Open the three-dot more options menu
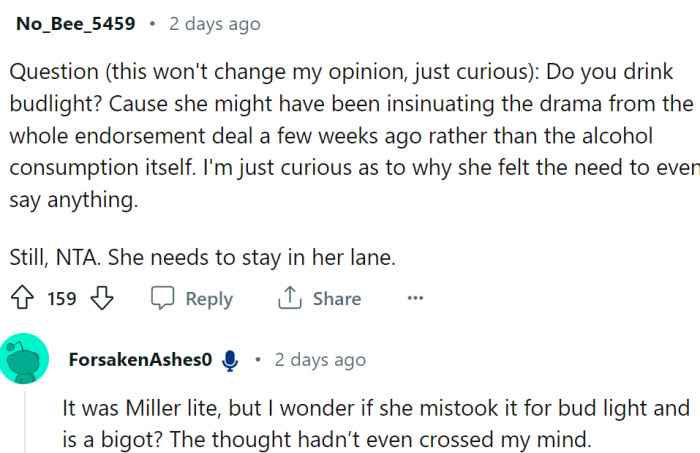This screenshot has height=453, width=700. coord(415,298)
